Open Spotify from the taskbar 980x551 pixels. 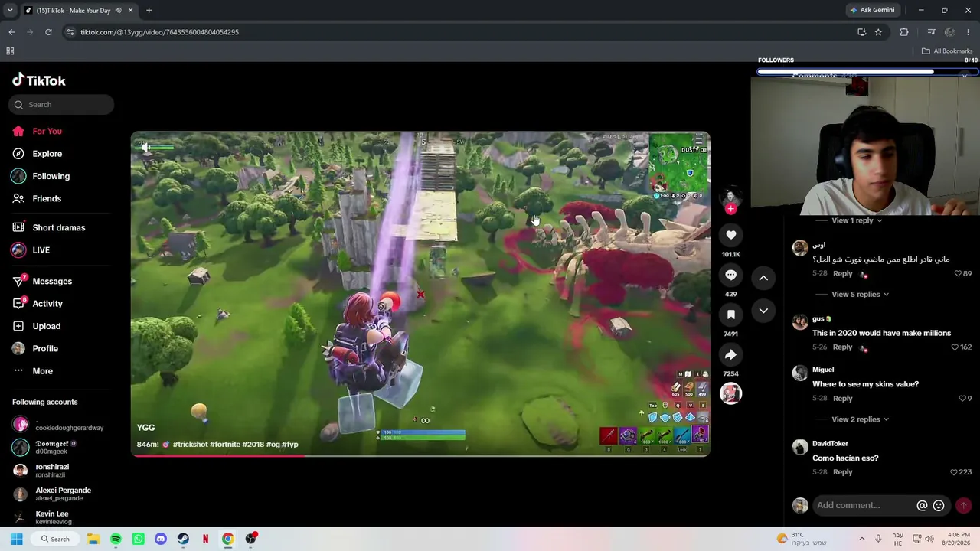pos(116,539)
